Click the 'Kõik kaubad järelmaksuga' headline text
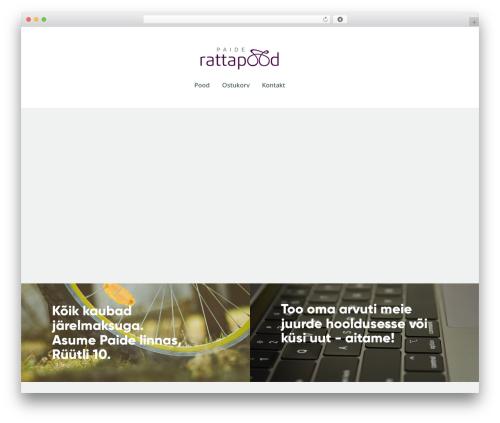This screenshot has width=500, height=423. pyautogui.click(x=98, y=318)
